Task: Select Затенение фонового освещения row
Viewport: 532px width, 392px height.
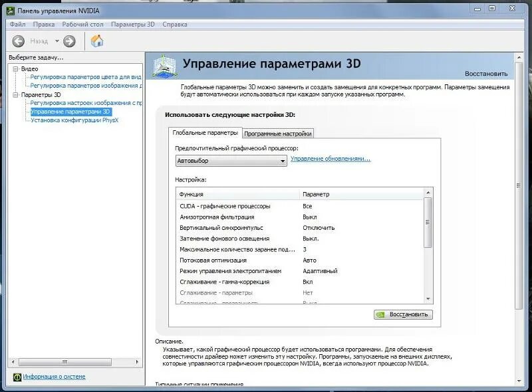Action: pyautogui.click(x=300, y=239)
